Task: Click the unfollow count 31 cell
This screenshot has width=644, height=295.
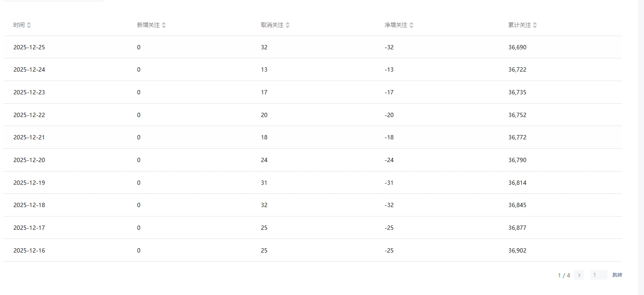Action: pos(264,183)
